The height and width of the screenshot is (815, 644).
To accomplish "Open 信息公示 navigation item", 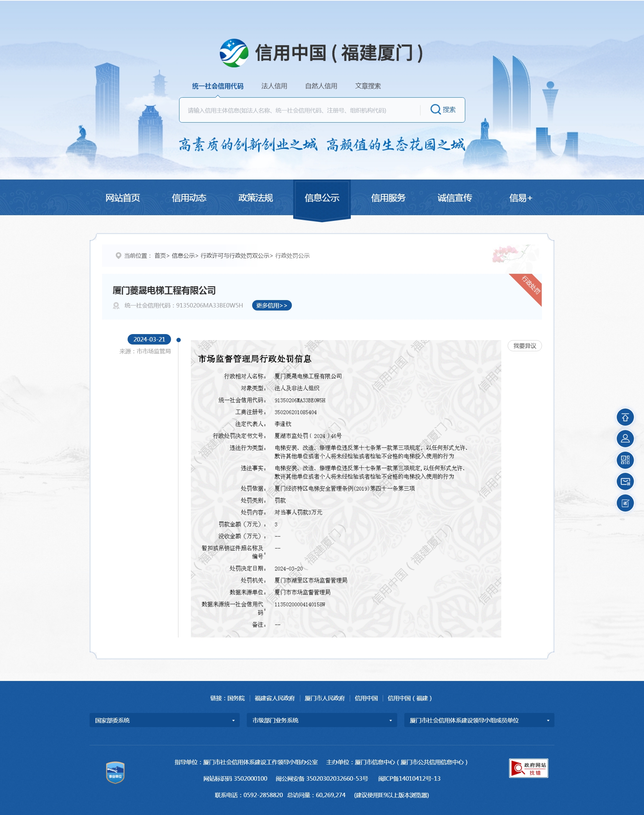I will [x=321, y=198].
